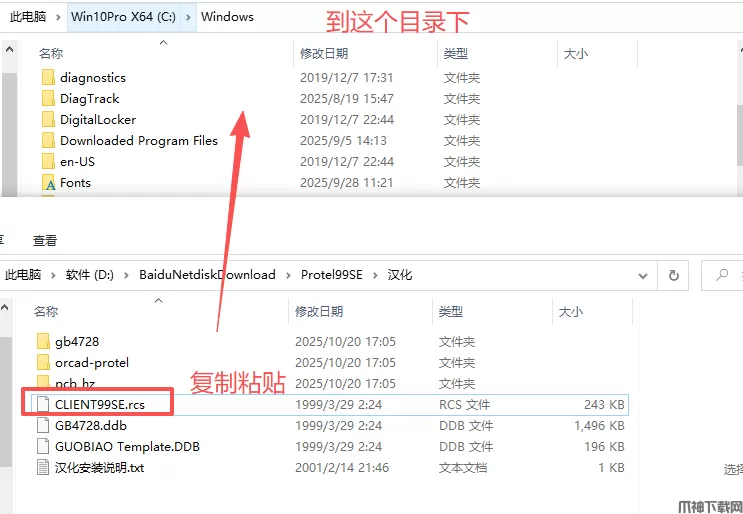Click upper window navigation pane scroll up arrow
The width and height of the screenshot is (743, 514).
[x=9, y=49]
